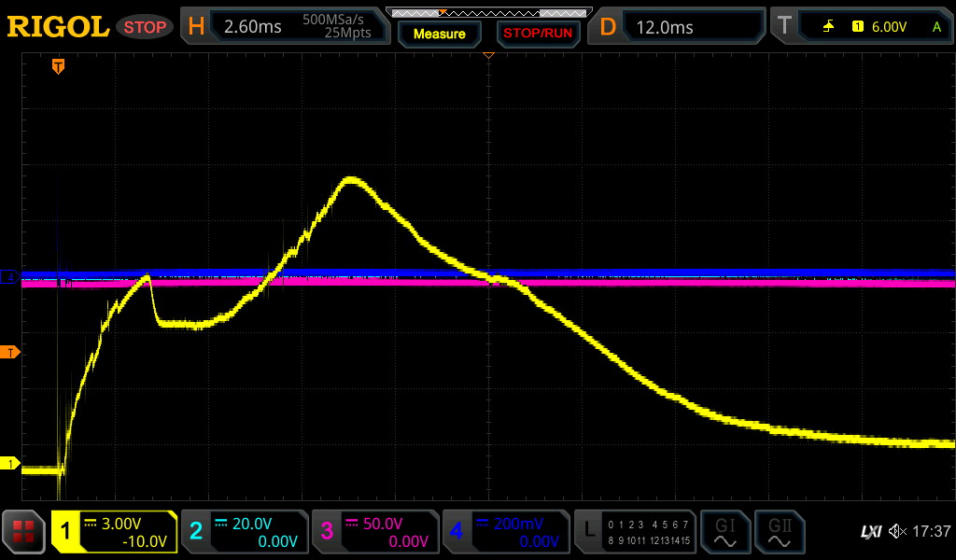Viewport: 956px width, 560px height.
Task: Click the RIGOL logo
Action: pyautogui.click(x=58, y=27)
